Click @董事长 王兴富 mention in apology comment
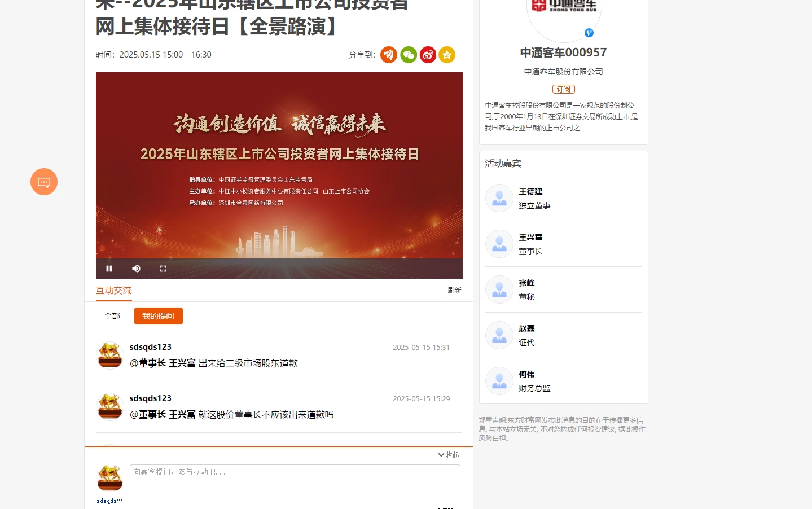 click(163, 363)
